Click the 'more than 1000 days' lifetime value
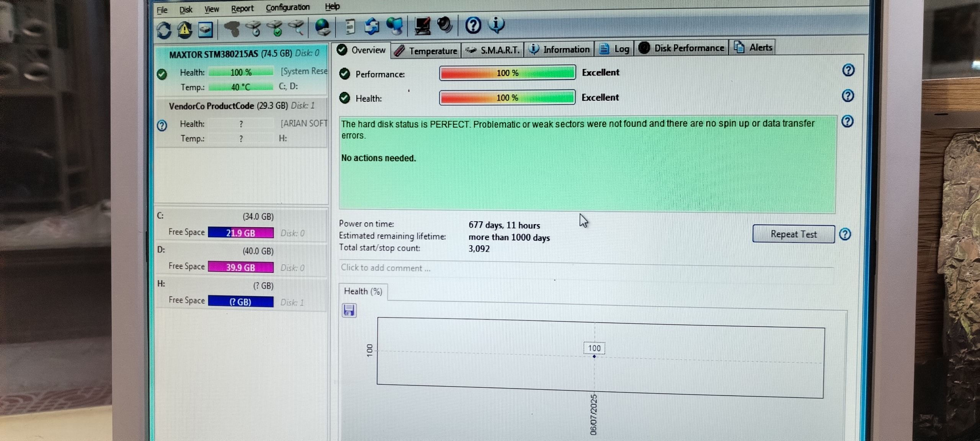This screenshot has height=441, width=980. pos(509,238)
